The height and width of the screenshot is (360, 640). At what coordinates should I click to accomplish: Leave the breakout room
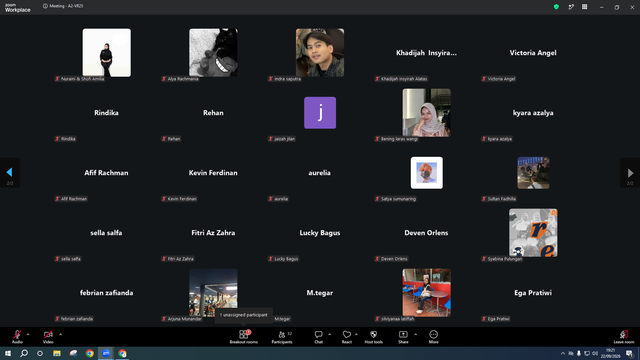pyautogui.click(x=624, y=336)
